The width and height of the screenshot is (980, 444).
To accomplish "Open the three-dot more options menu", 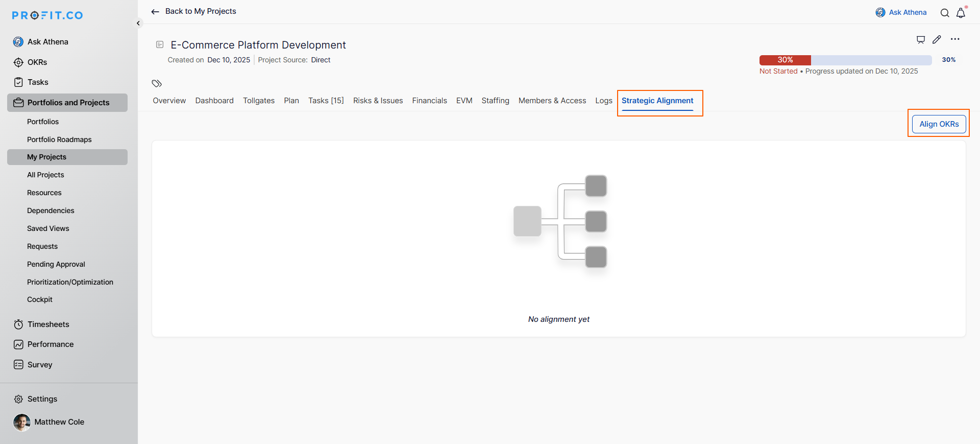I will click(955, 39).
